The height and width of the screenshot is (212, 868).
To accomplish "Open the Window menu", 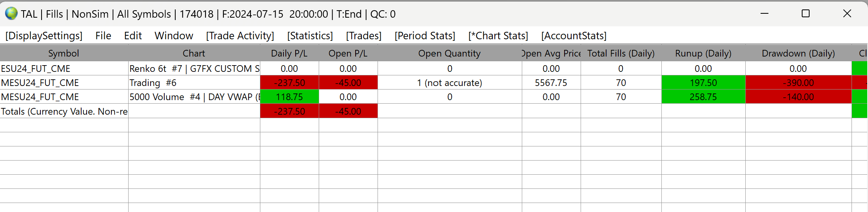I will [174, 36].
